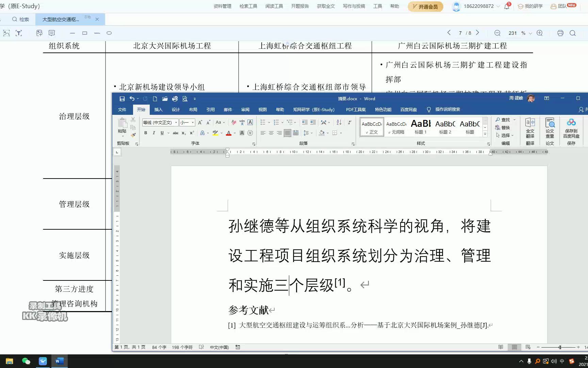588x368 pixels.
Task: Open the font name dropdown
Action: (176, 122)
